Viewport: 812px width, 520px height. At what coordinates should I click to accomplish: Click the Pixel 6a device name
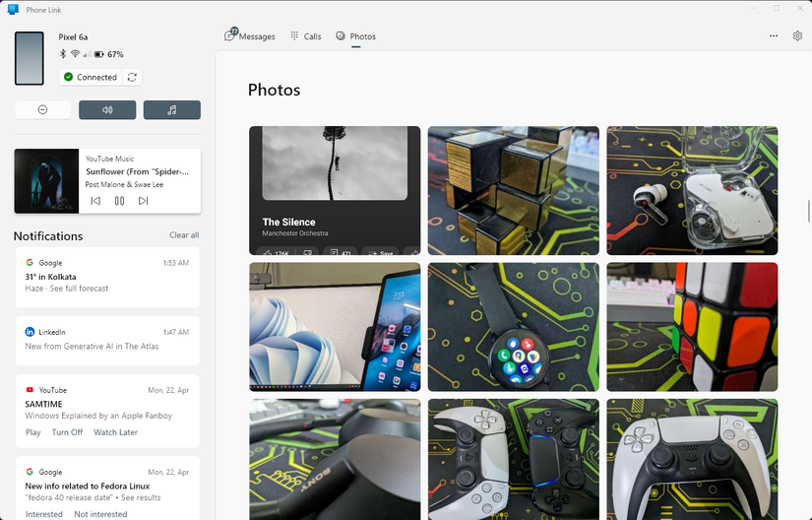pos(73,36)
